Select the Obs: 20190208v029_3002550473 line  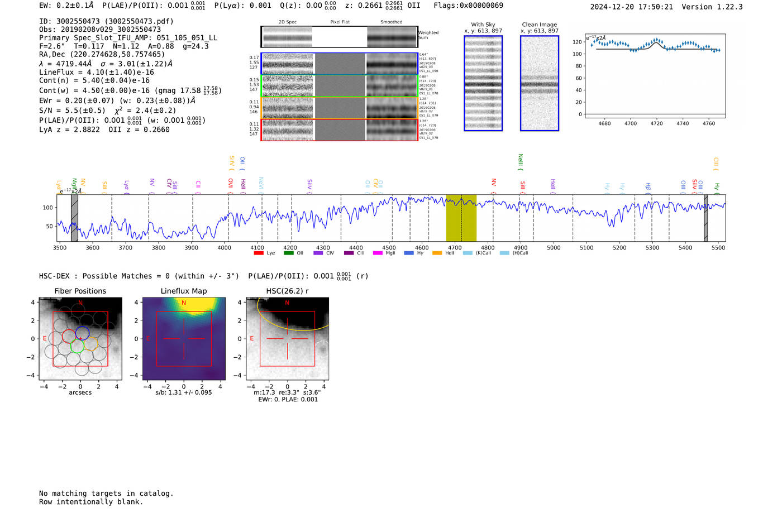coord(100,30)
